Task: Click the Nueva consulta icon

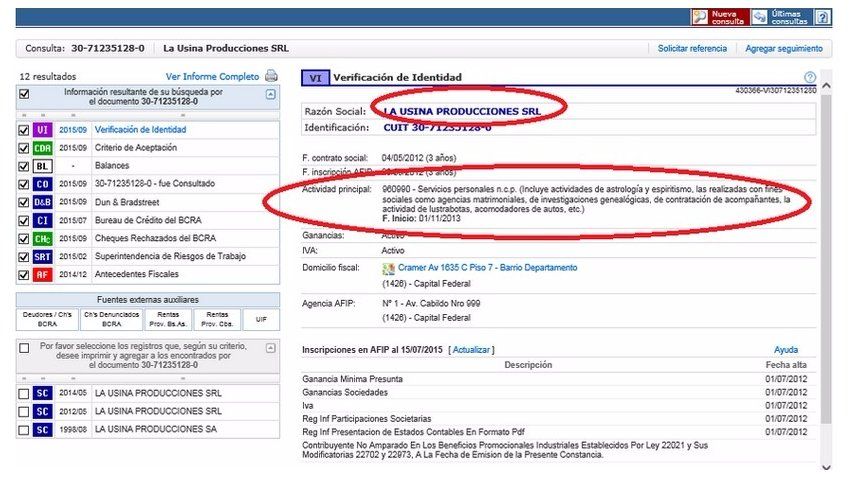Action: coord(700,17)
